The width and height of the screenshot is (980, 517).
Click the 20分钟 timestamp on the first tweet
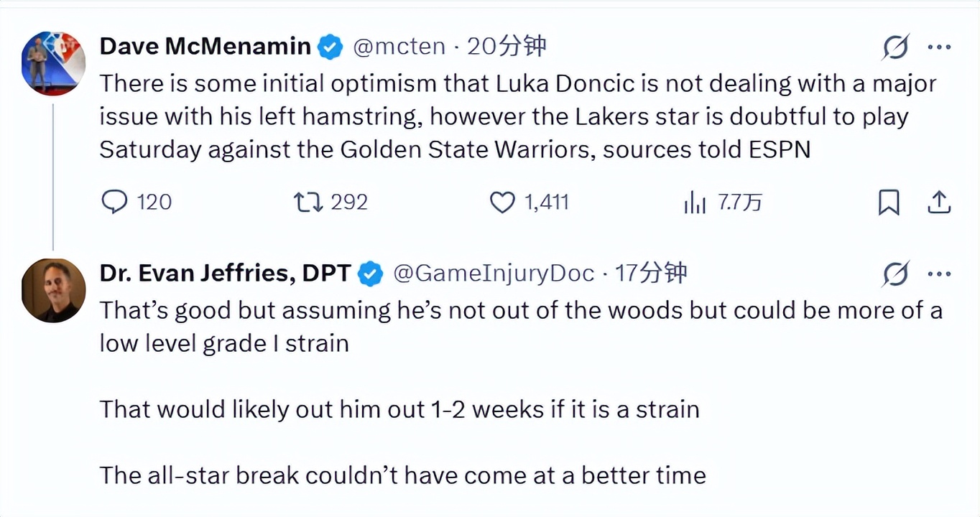click(x=507, y=47)
